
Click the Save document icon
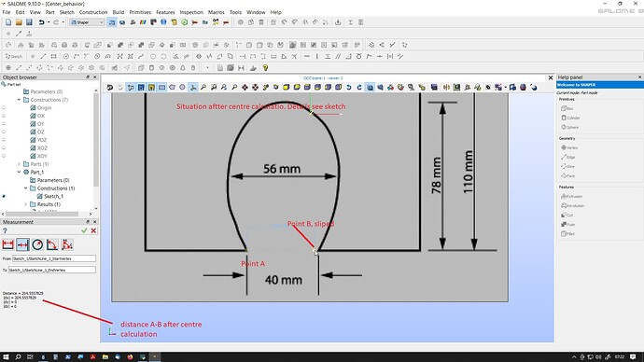click(x=29, y=22)
